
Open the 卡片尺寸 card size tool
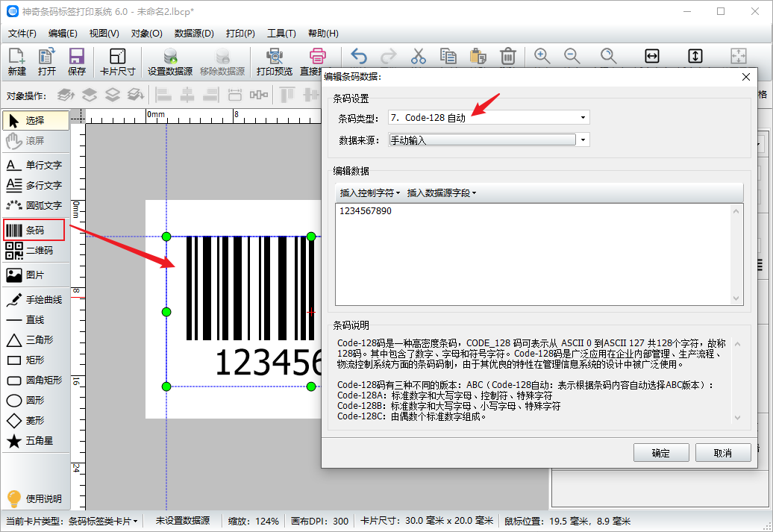(x=117, y=62)
